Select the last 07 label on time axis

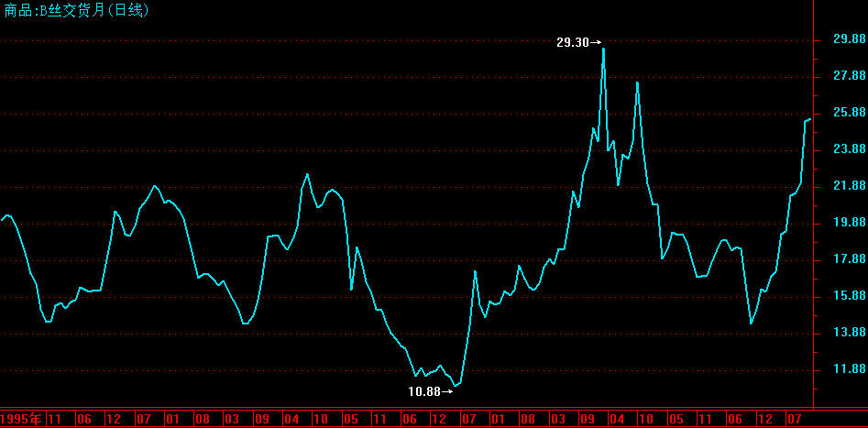point(796,419)
